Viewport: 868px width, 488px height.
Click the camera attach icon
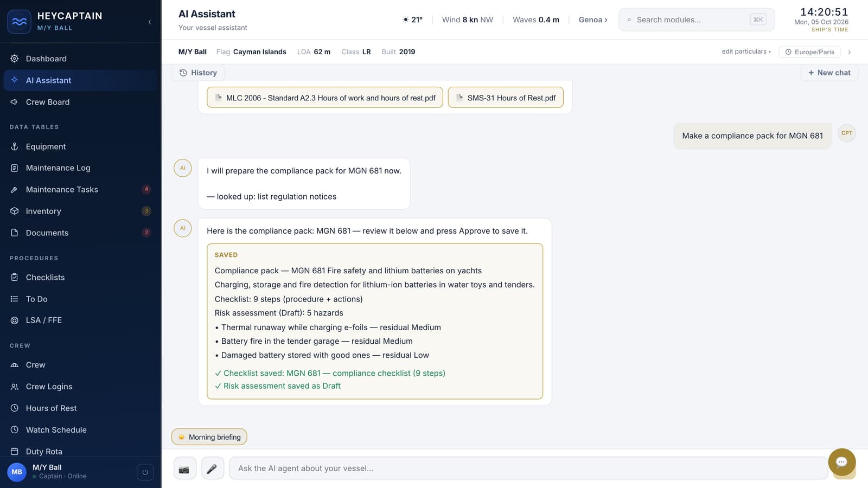pos(184,468)
